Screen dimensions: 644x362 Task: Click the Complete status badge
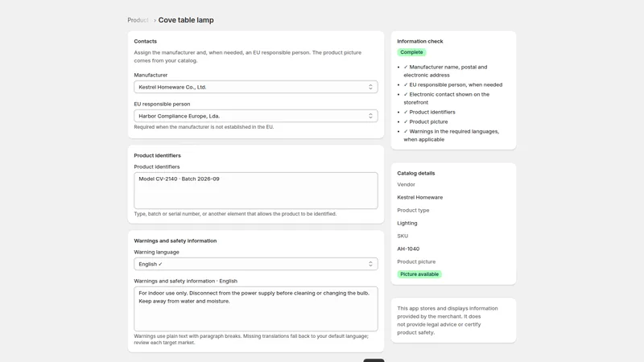[x=411, y=52]
